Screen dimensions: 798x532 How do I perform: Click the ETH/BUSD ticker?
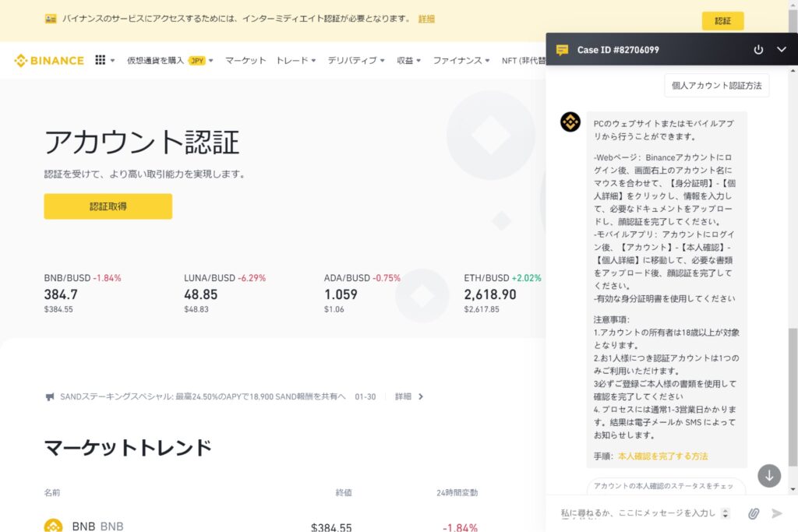tap(503, 294)
